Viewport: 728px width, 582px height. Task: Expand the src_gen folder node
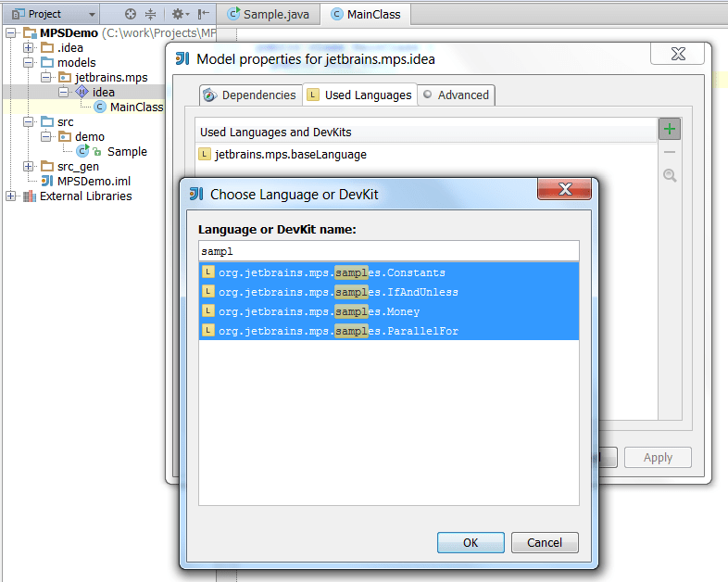coord(29,166)
